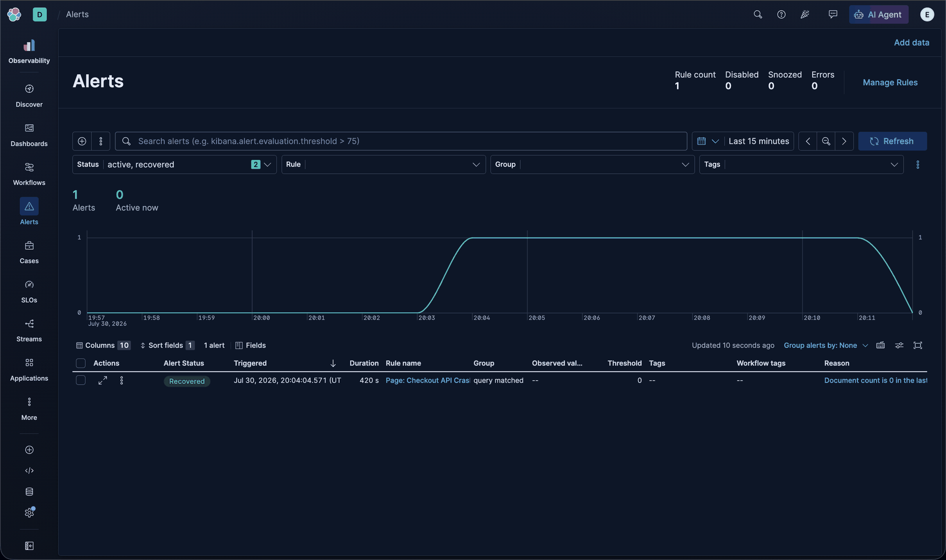This screenshot has height=560, width=946.
Task: Open the newsfeed celebration icon
Action: pos(805,14)
